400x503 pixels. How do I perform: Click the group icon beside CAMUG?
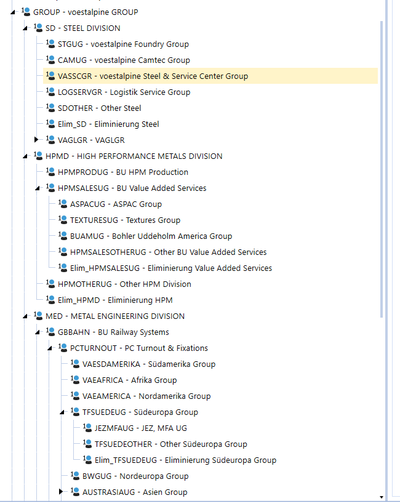coord(50,60)
